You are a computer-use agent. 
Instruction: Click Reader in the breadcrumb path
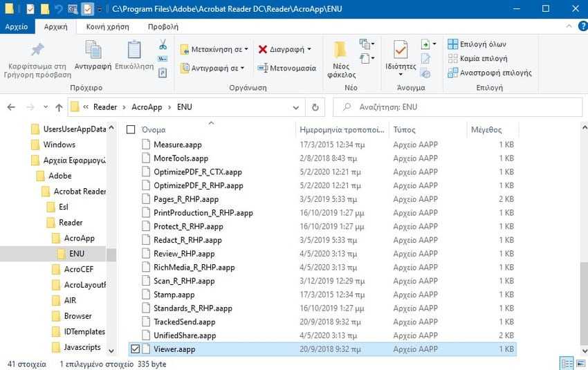[x=105, y=107]
